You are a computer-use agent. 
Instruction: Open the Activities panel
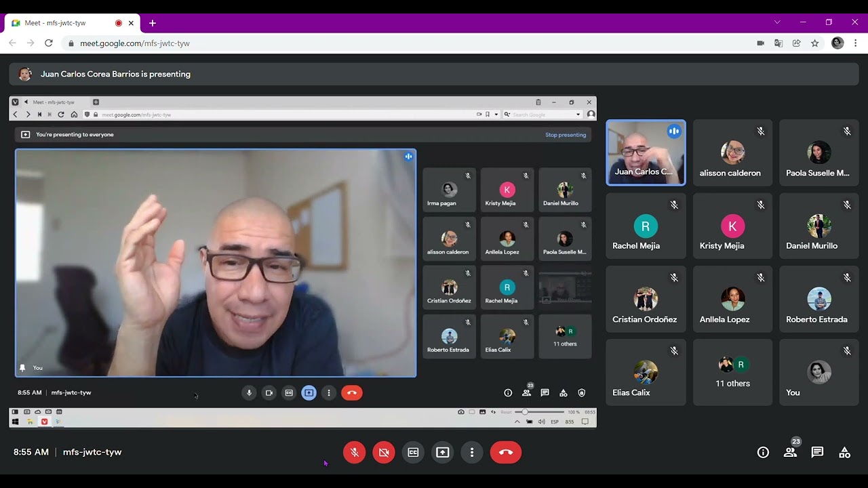coord(844,452)
